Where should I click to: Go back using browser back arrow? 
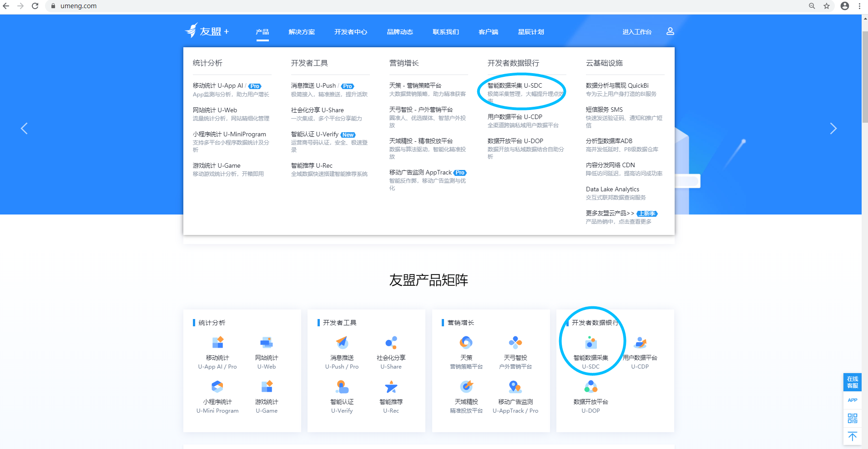pyautogui.click(x=6, y=6)
